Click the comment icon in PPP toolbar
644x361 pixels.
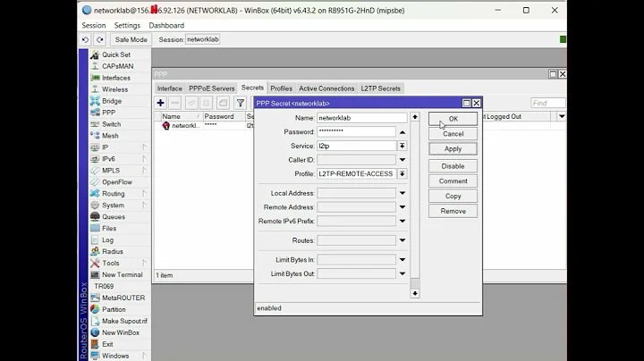(223, 103)
